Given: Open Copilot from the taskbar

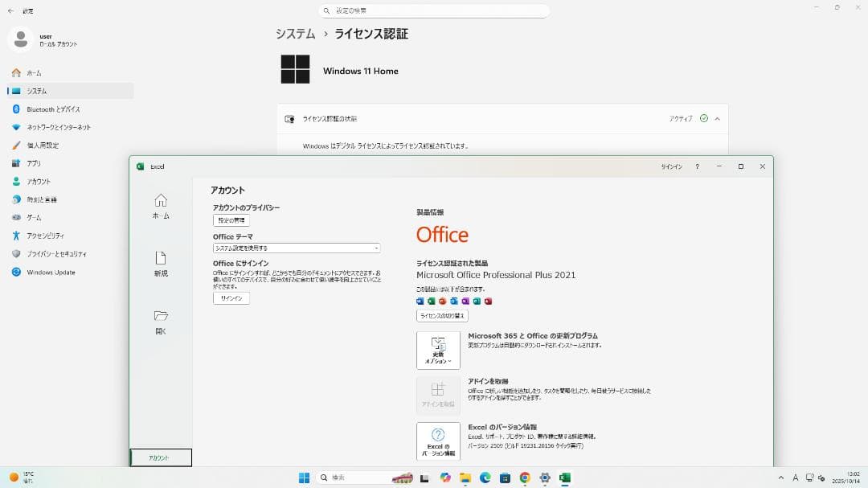Looking at the screenshot, I should (x=445, y=478).
